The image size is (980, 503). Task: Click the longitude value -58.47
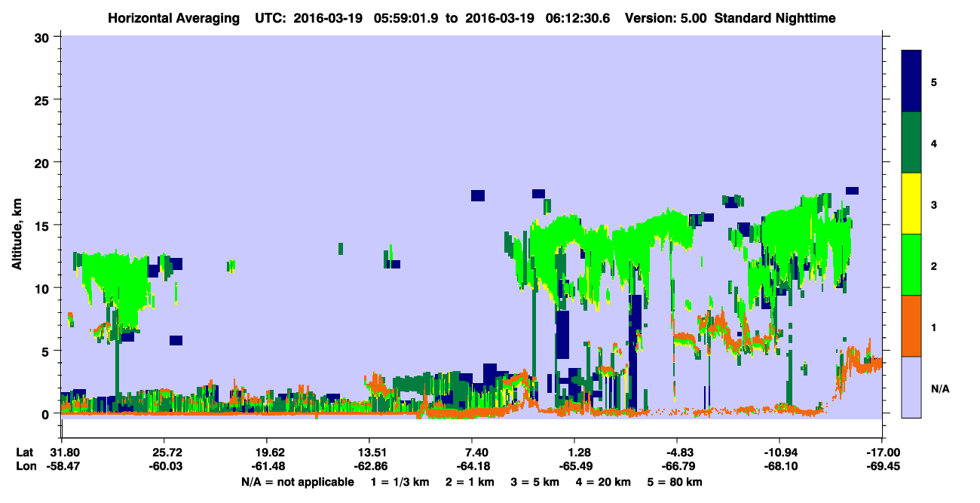pos(62,467)
